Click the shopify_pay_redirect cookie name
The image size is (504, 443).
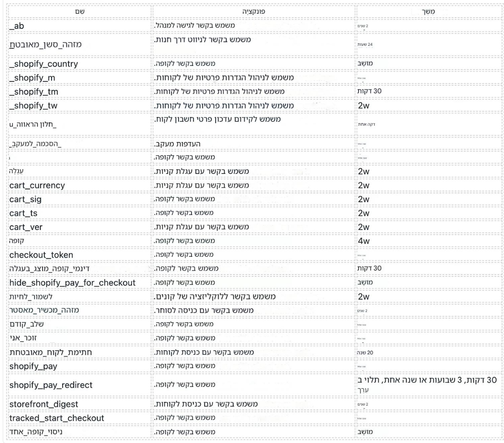[x=51, y=385]
